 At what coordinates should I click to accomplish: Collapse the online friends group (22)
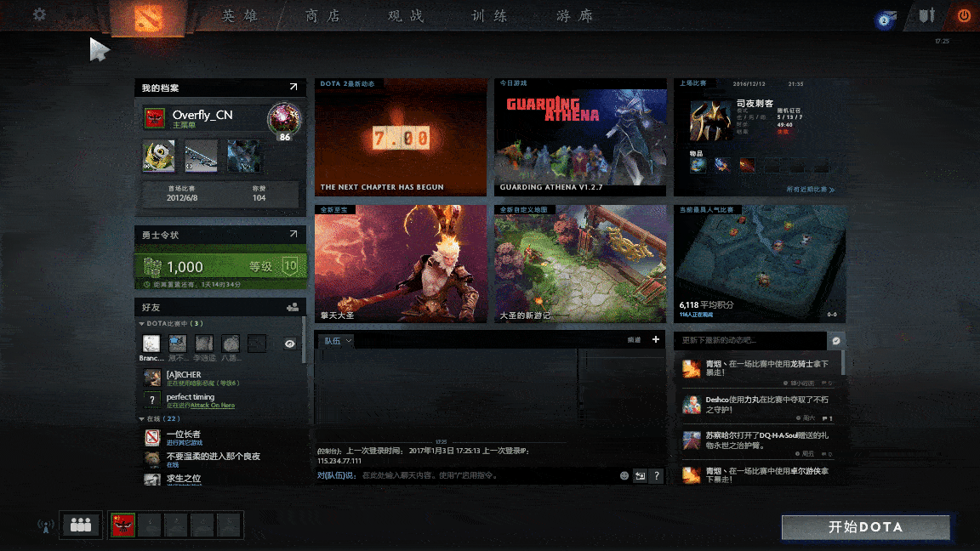141,418
